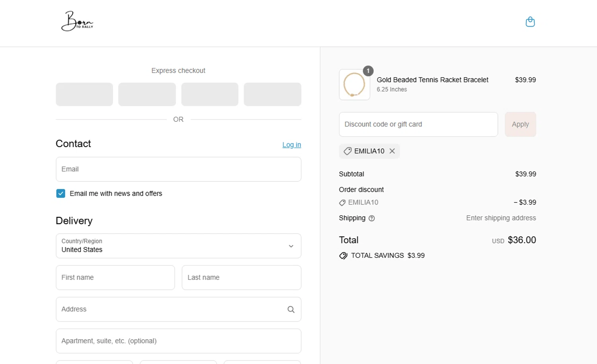
Task: Click the TOTAL SAVINGS tag icon
Action: 343,256
